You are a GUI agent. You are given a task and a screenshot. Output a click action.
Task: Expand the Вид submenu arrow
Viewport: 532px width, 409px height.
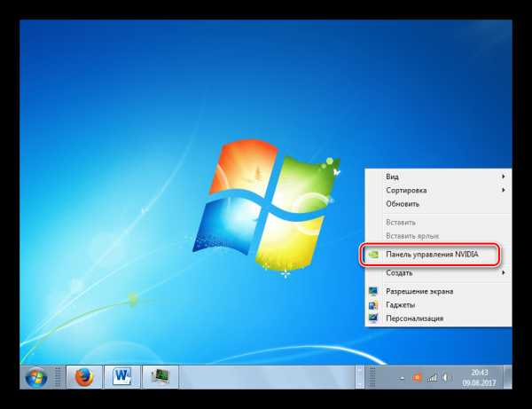coord(503,177)
